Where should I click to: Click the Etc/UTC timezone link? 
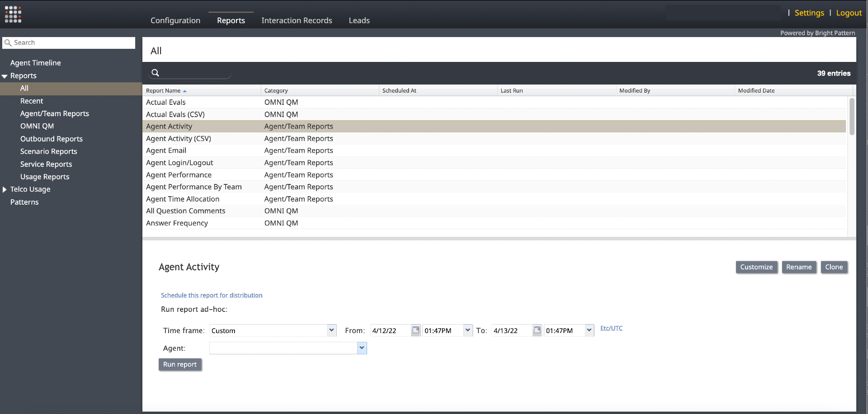point(611,329)
